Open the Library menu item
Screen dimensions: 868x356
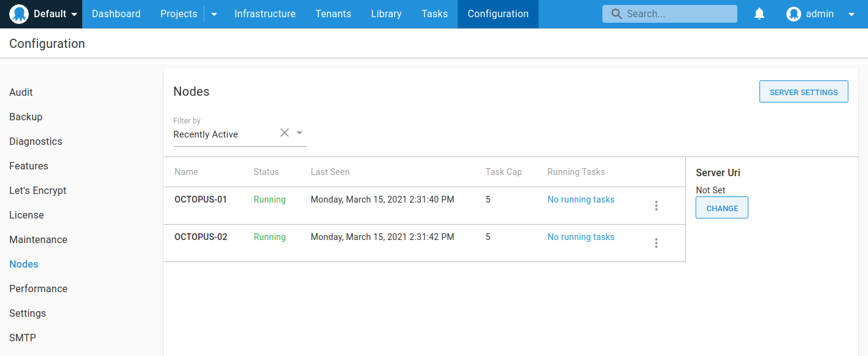click(386, 14)
